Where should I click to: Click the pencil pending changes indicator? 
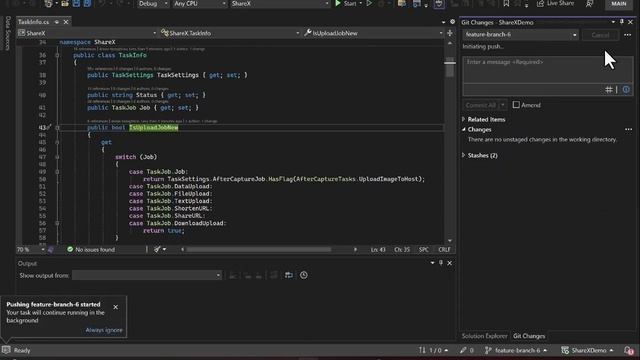tap(467, 350)
